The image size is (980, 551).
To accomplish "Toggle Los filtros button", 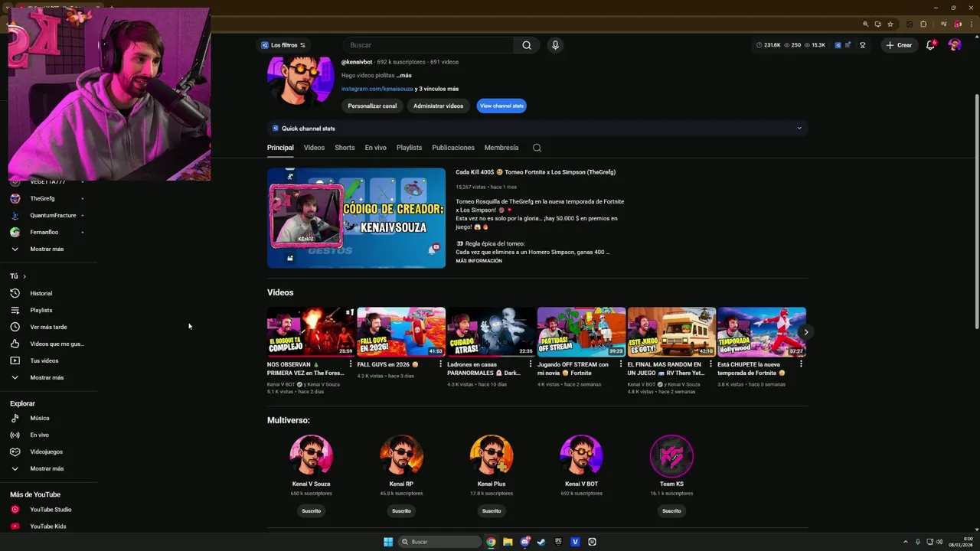I will (283, 45).
